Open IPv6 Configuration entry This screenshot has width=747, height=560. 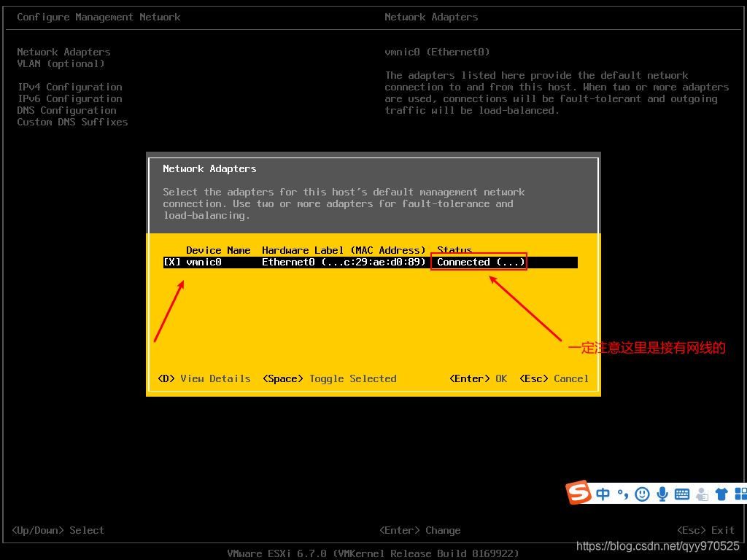pos(69,98)
